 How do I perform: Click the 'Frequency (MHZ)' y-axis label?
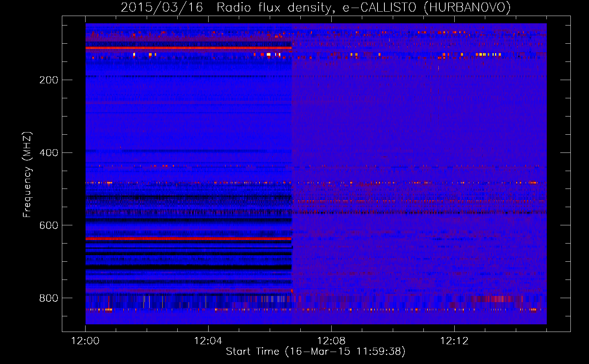click(x=27, y=175)
